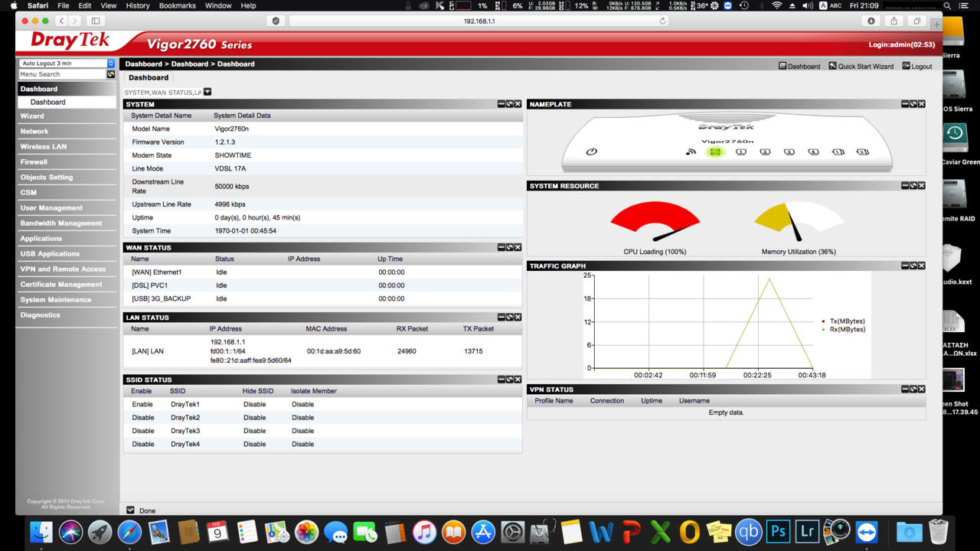980x551 pixels.
Task: Open the Bookmarks menu
Action: (x=178, y=5)
